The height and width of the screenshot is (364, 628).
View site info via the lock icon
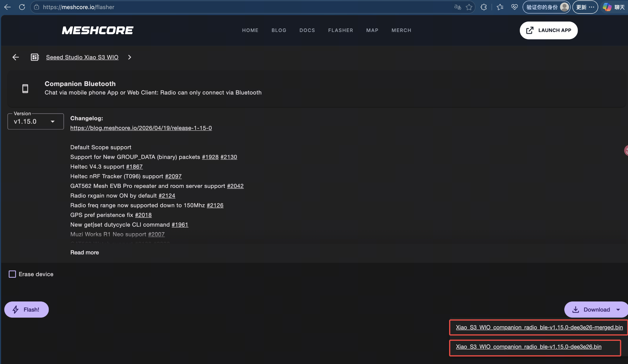pyautogui.click(x=36, y=7)
